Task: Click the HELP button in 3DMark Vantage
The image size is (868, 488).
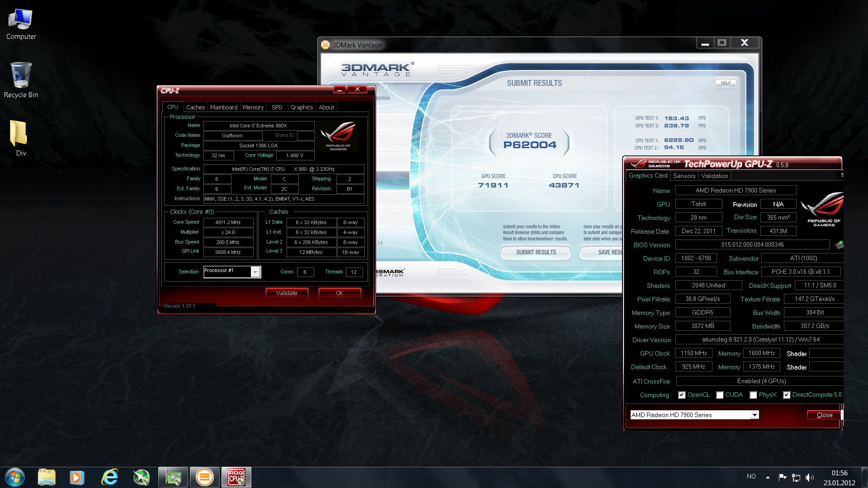Action: tap(726, 83)
